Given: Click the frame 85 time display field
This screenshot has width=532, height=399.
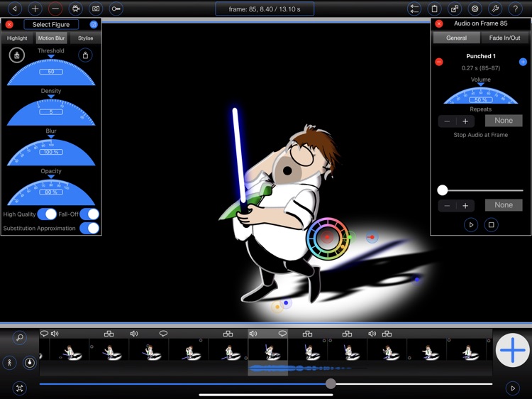Looking at the screenshot, I should click(x=265, y=9).
